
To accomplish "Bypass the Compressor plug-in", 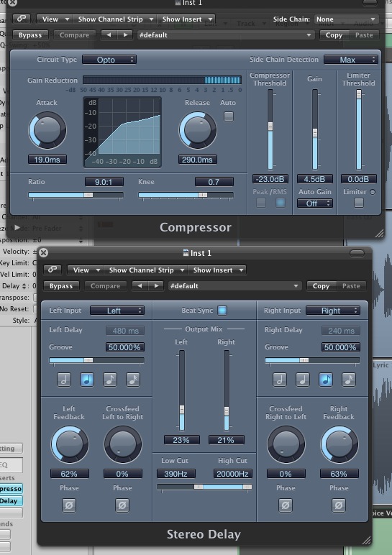I will pyautogui.click(x=30, y=35).
